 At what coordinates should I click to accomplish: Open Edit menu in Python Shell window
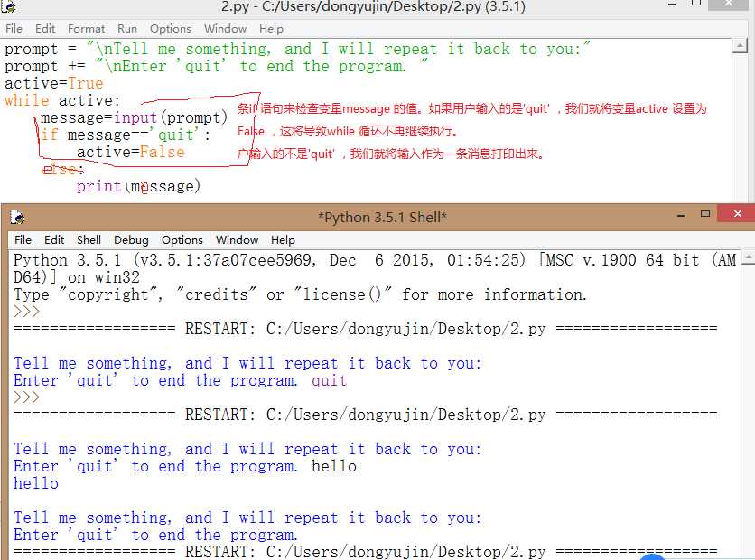click(54, 239)
